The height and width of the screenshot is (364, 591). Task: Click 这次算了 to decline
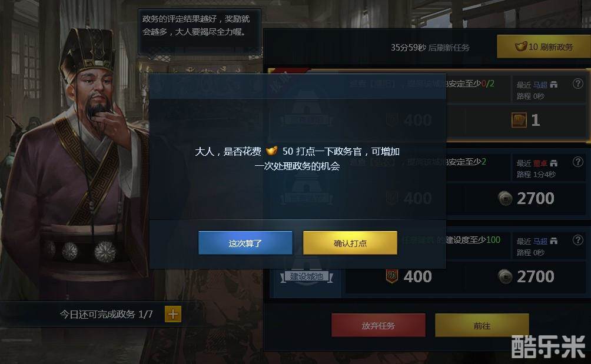[x=245, y=243]
